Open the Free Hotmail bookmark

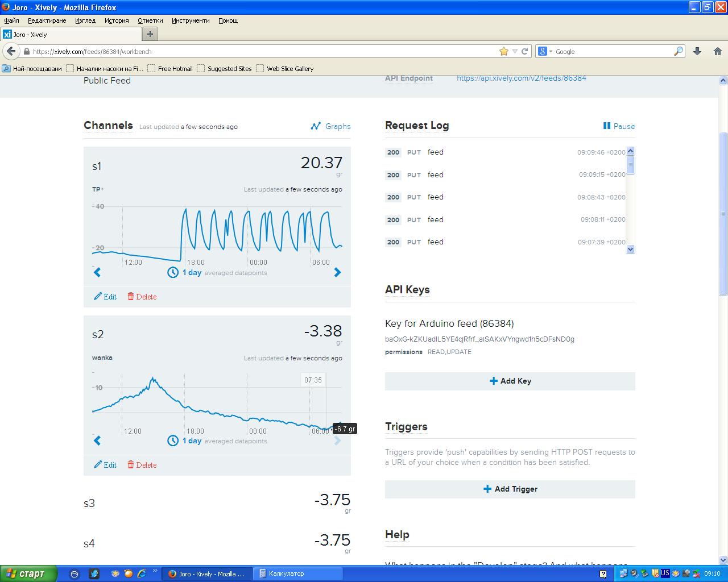[170, 69]
